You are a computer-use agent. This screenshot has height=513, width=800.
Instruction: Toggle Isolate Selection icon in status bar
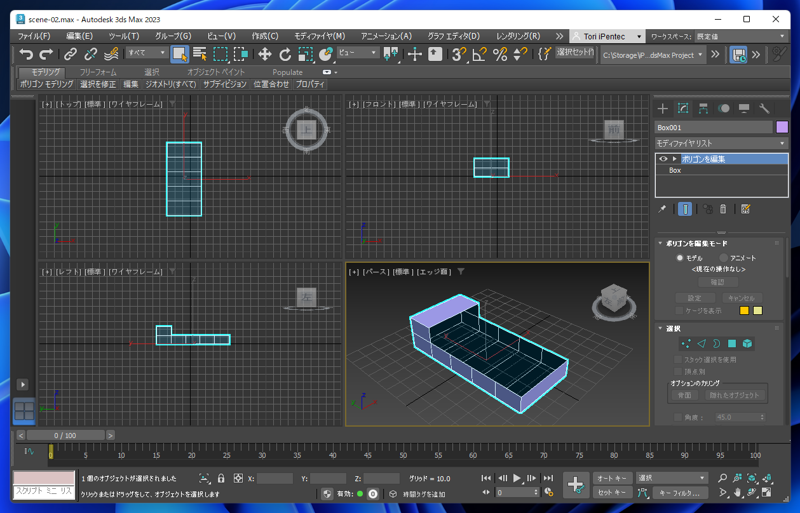click(204, 478)
